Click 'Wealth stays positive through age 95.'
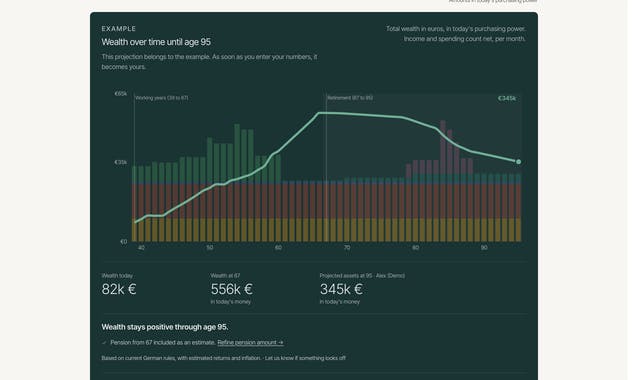The height and width of the screenshot is (380, 635). pos(165,327)
